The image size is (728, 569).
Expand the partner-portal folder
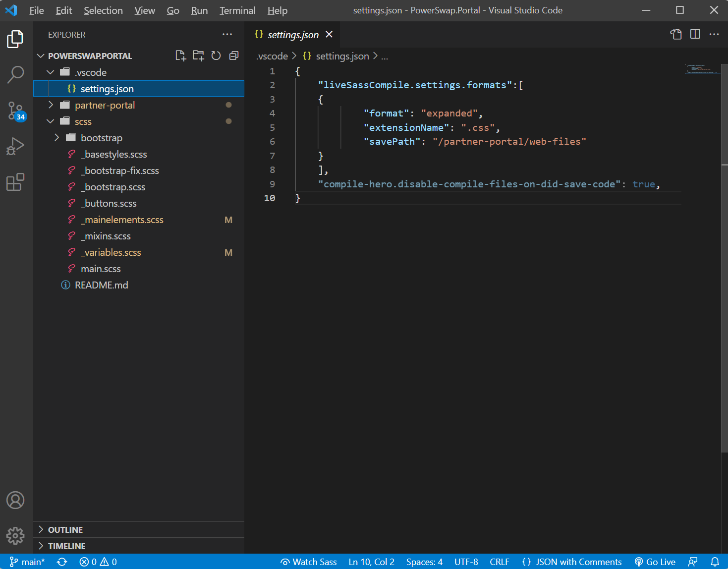pos(51,105)
